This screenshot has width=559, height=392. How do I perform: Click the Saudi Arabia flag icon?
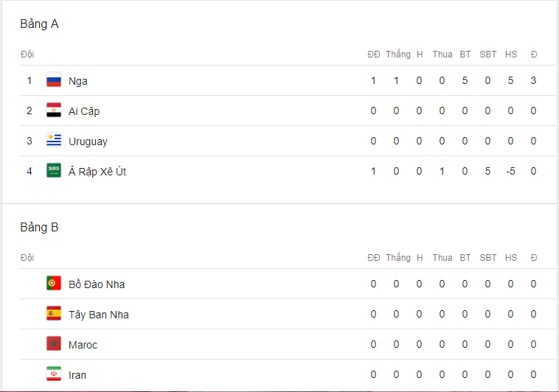54,171
